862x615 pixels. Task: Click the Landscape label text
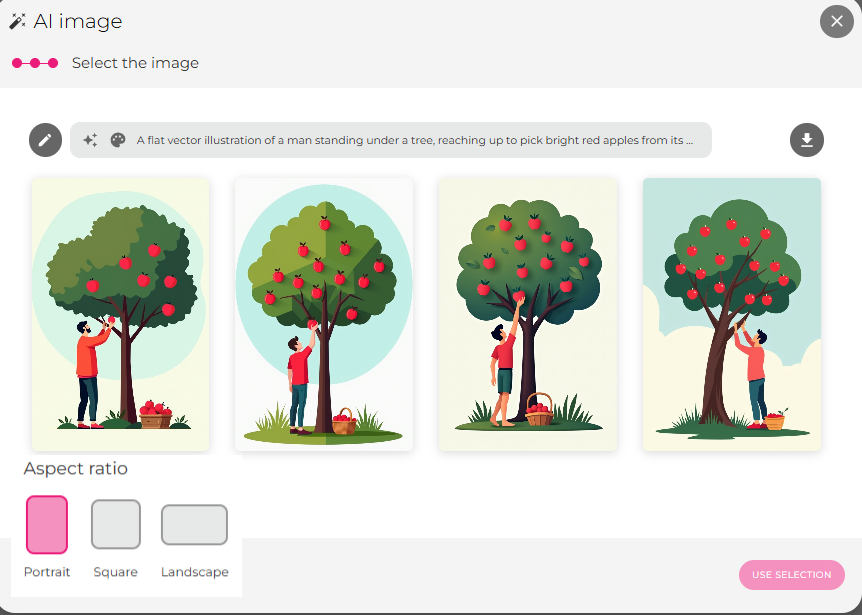195,572
